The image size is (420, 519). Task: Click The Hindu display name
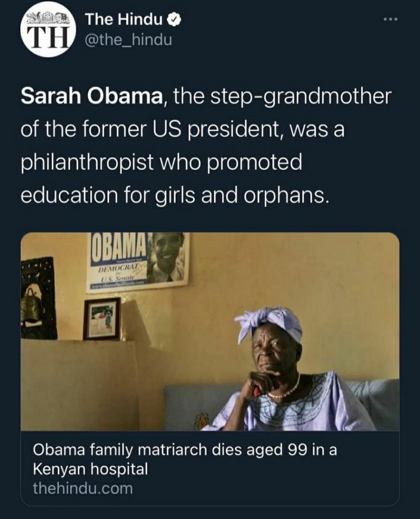point(124,20)
